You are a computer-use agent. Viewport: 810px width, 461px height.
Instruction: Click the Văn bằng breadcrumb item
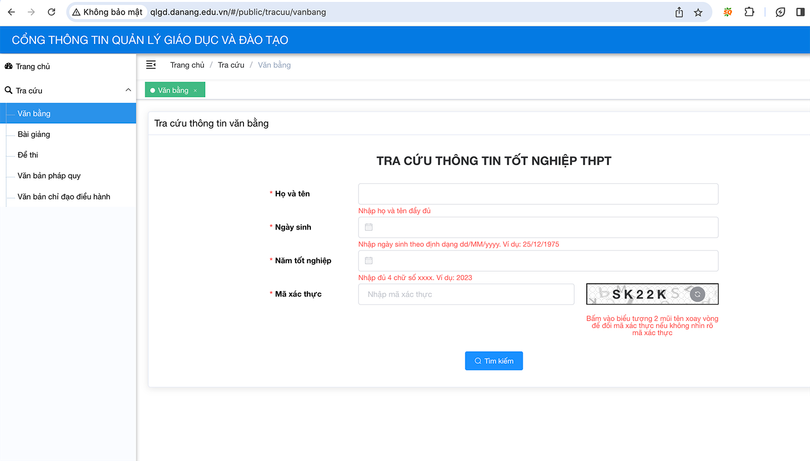pos(274,65)
